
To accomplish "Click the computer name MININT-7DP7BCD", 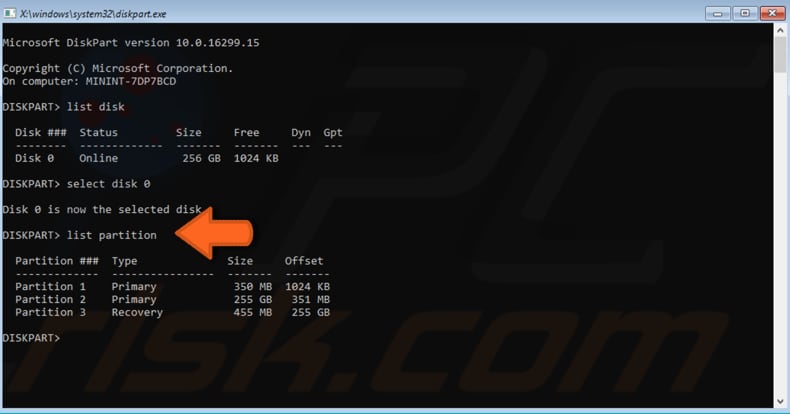I will pos(131,82).
